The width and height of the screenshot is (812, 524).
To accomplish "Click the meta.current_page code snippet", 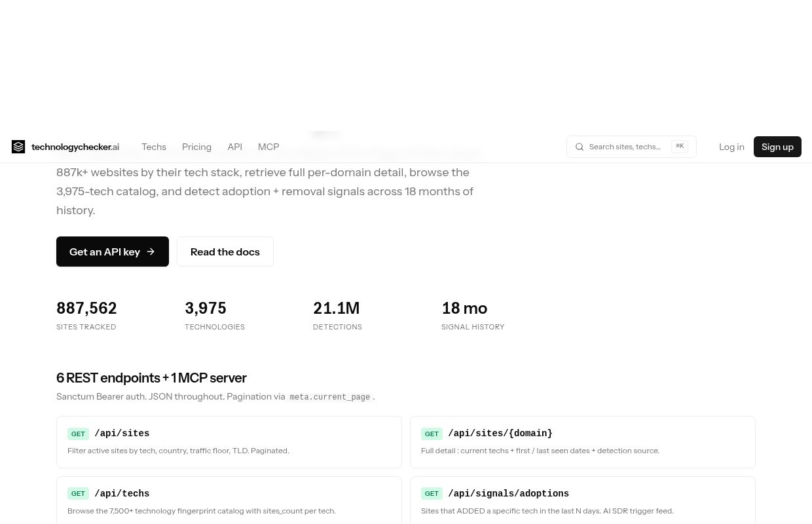I will pos(330,397).
